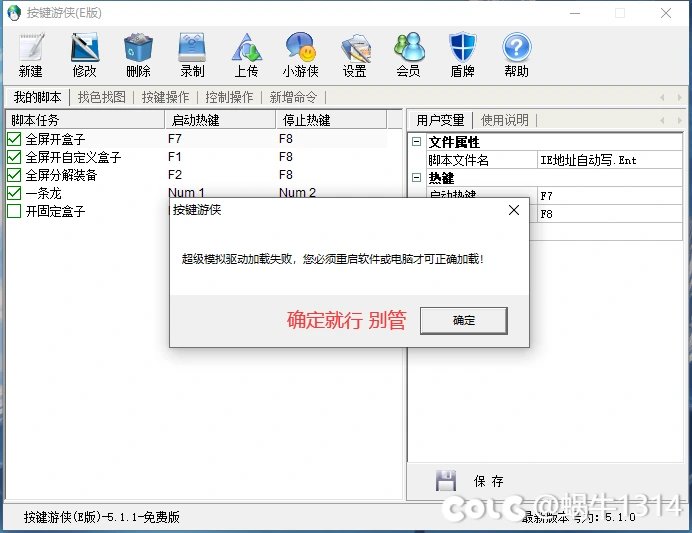Select the 我的脚本 tab
Image resolution: width=692 pixels, height=533 pixels.
pyautogui.click(x=37, y=97)
